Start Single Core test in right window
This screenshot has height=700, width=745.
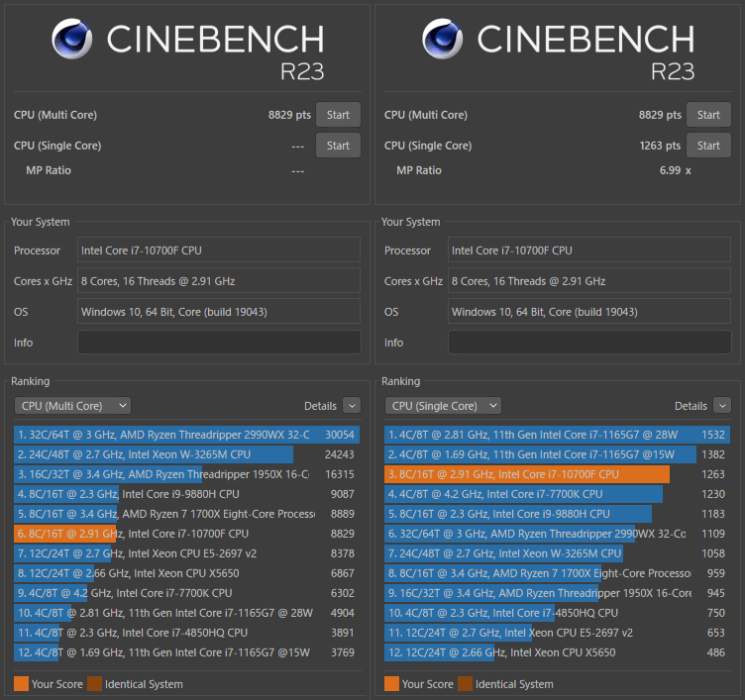click(708, 146)
